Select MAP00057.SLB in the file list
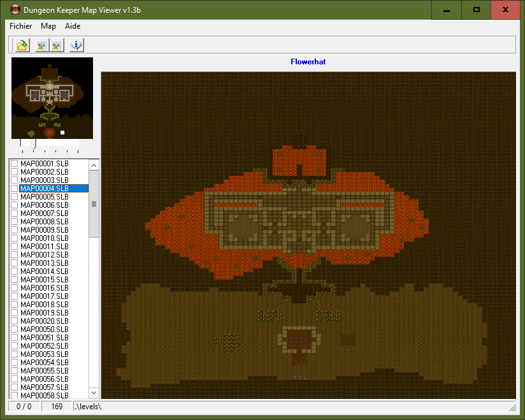Viewport: 525px width, 420px height. (x=44, y=387)
